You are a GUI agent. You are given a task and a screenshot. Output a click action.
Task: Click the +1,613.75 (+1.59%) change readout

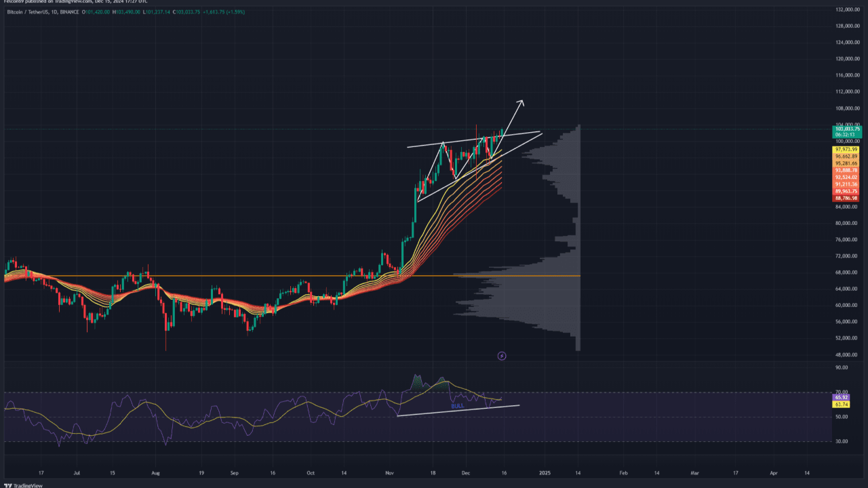point(224,12)
